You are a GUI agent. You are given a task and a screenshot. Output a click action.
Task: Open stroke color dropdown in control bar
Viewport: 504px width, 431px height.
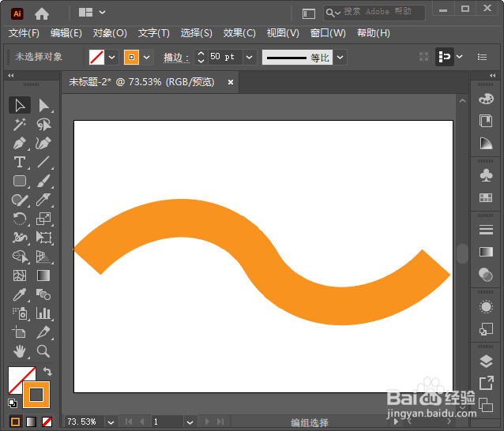pyautogui.click(x=147, y=58)
